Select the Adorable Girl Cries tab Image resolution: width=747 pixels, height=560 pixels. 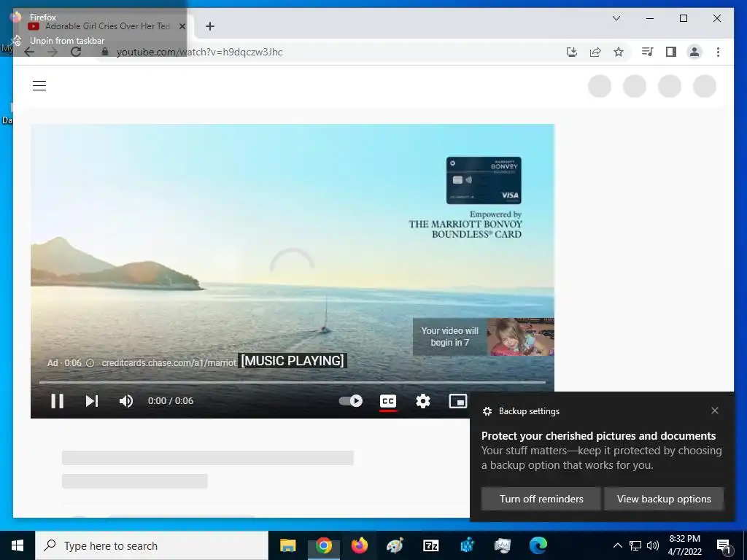coord(106,26)
